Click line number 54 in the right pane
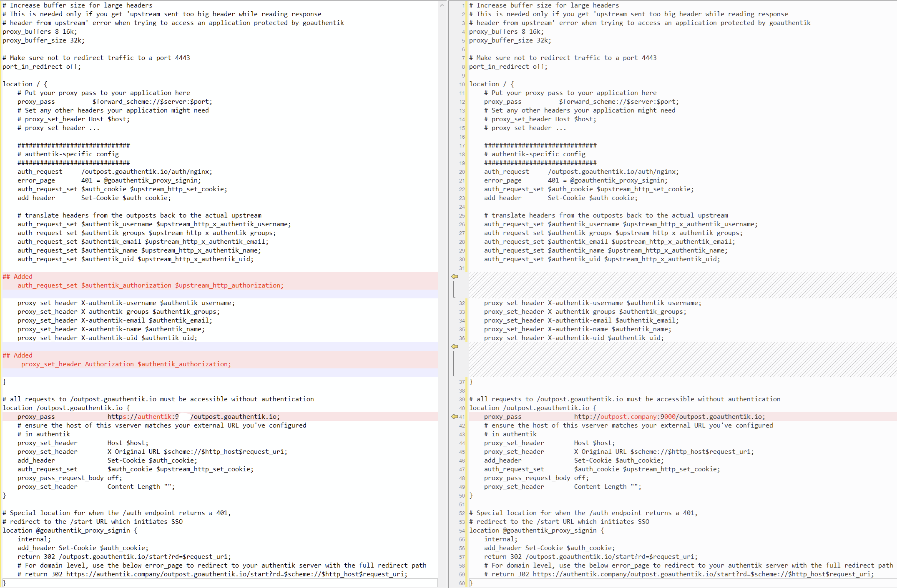The height and width of the screenshot is (588, 897). (x=461, y=530)
